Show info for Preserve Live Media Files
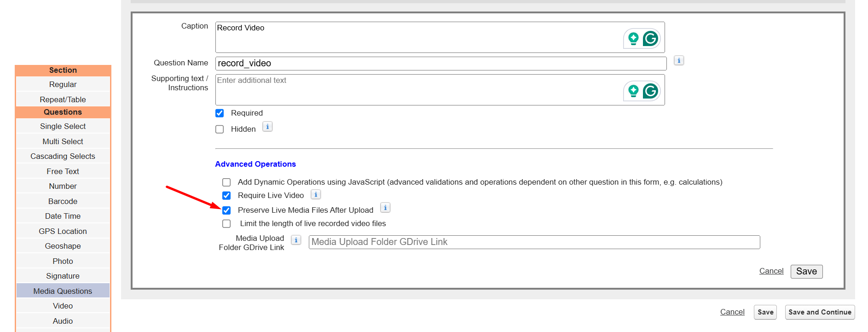 coord(385,208)
